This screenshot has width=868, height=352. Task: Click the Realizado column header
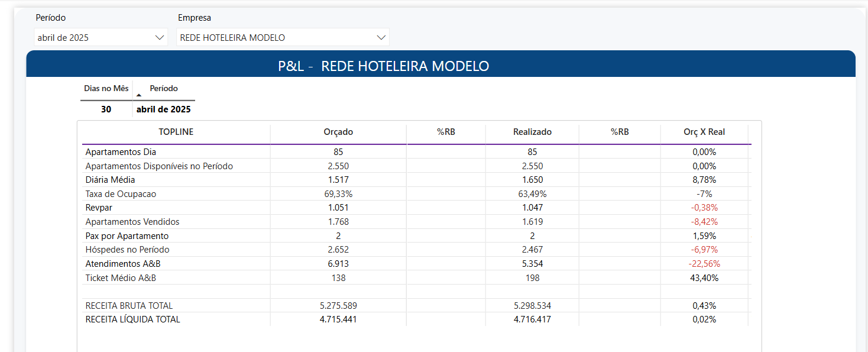[532, 132]
